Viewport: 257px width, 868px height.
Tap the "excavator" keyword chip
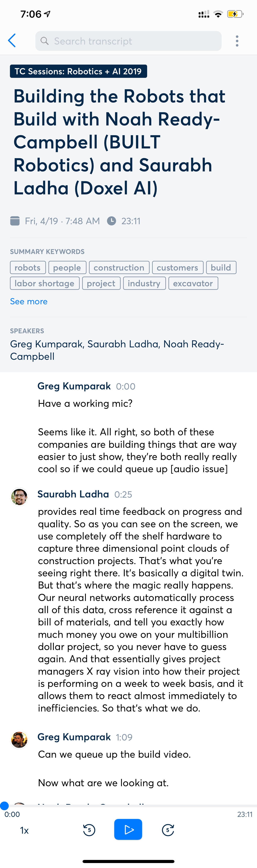(x=193, y=283)
